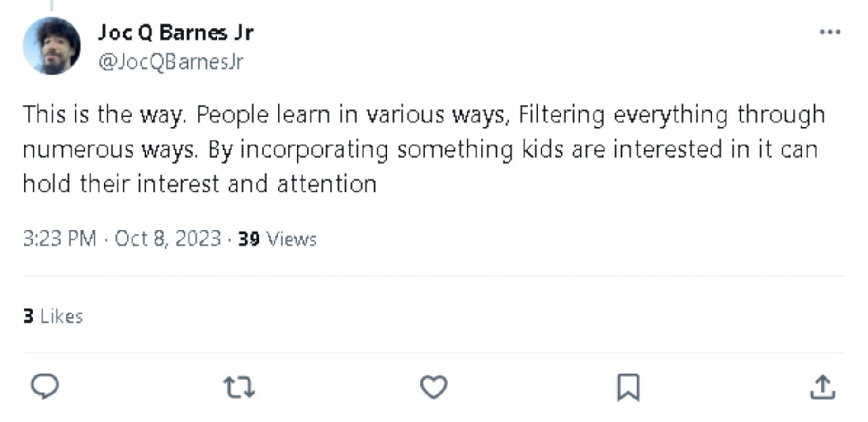View Joc Q Barnes Jr's profile picture

(x=52, y=46)
